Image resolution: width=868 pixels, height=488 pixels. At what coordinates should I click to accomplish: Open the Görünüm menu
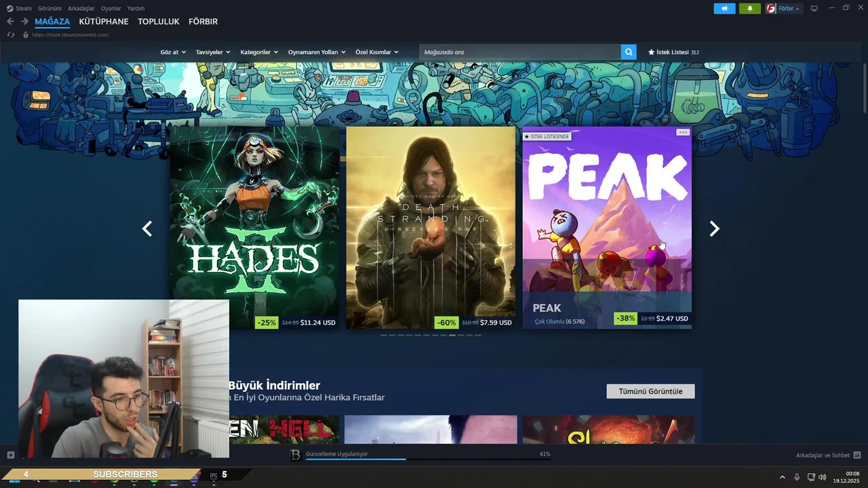[x=50, y=8]
